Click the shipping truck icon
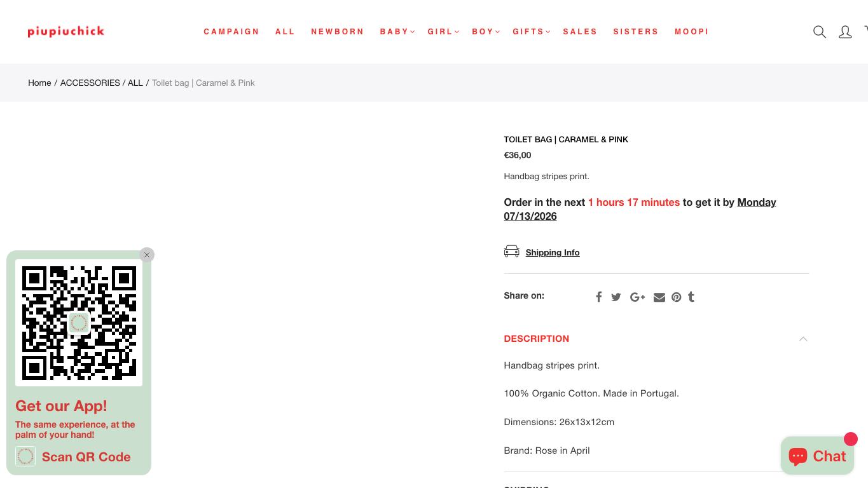The height and width of the screenshot is (488, 868). pos(512,252)
